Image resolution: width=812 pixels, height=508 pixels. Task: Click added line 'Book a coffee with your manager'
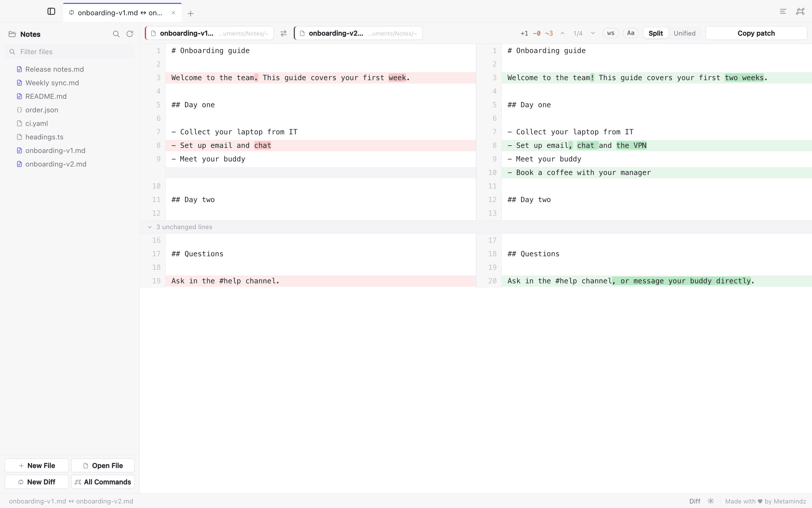pyautogui.click(x=657, y=173)
